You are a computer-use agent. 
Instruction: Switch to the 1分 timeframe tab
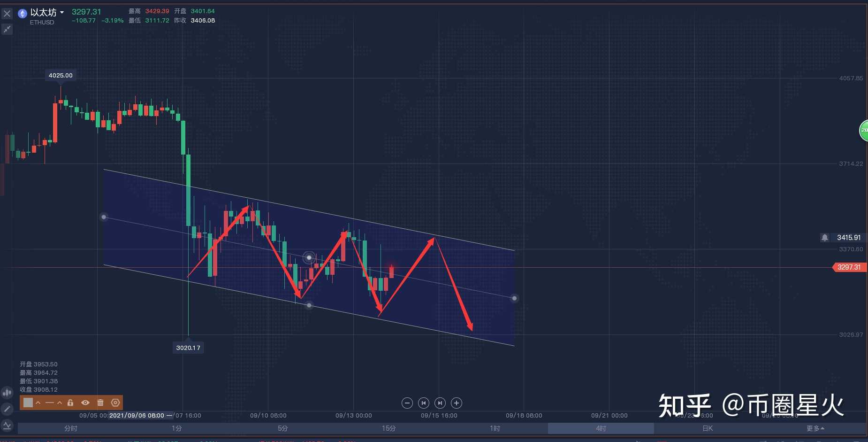(177, 428)
